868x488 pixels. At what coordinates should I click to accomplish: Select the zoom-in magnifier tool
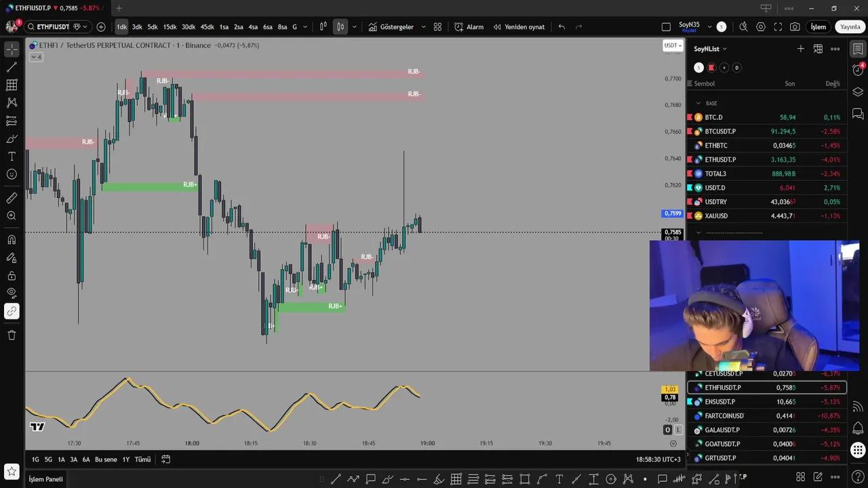(x=12, y=216)
